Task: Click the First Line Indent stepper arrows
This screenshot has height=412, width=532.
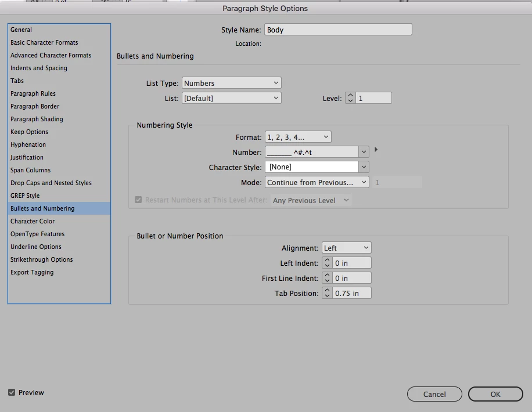Action: click(x=327, y=278)
